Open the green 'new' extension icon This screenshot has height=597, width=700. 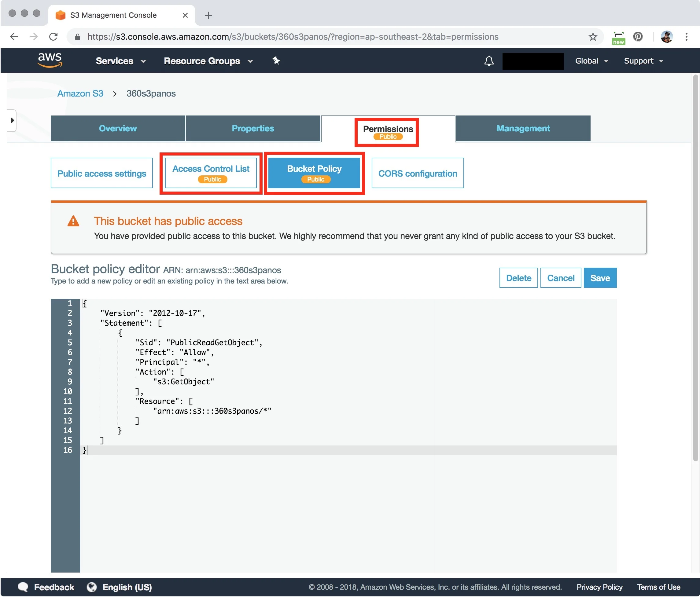tap(618, 38)
